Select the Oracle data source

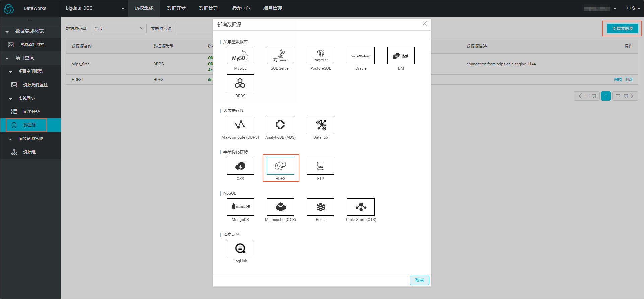[x=361, y=56]
